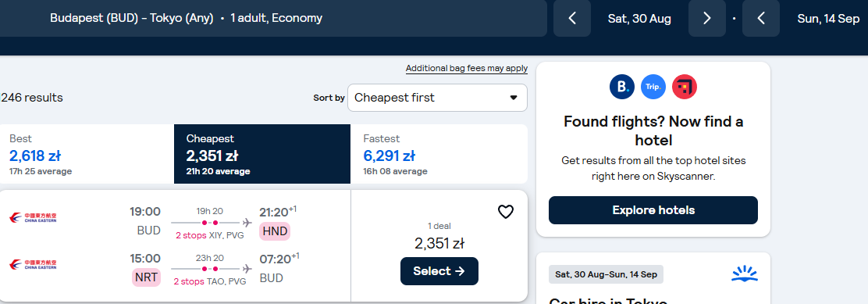Image resolution: width=868 pixels, height=304 pixels.
Task: Save flight with the heart icon
Action: [505, 212]
